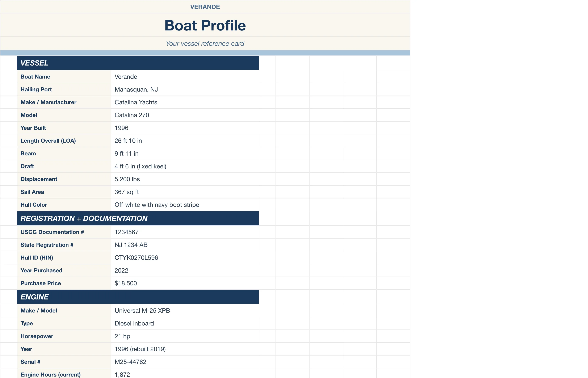Click the 'REGISTRATION + DOCUMENTATION' section header
588x378 pixels.
138,218
